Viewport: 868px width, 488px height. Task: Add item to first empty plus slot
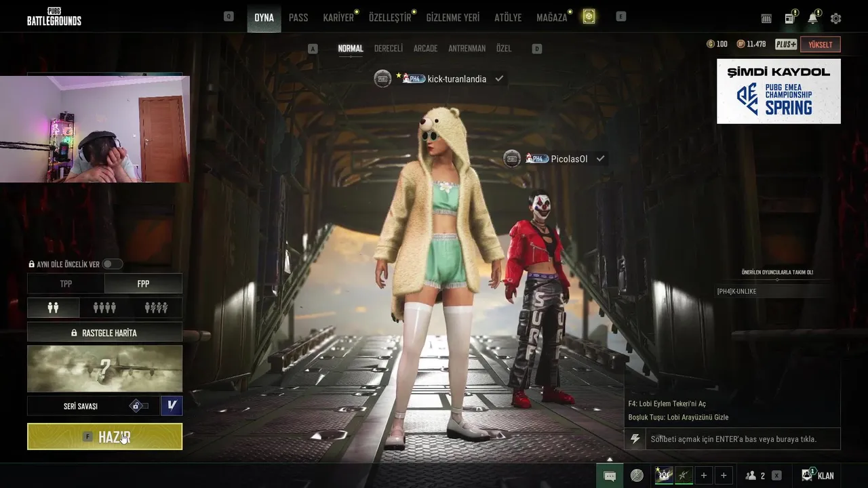704,476
